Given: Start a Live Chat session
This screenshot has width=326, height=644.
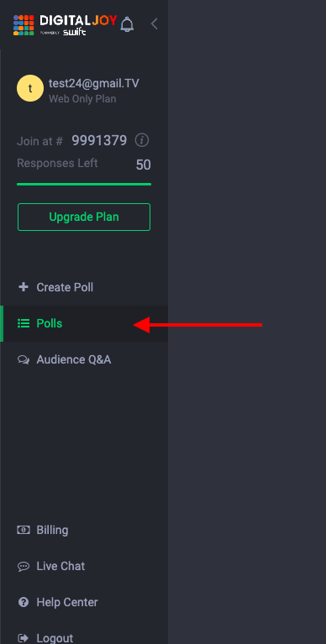Looking at the screenshot, I should pos(84,567).
